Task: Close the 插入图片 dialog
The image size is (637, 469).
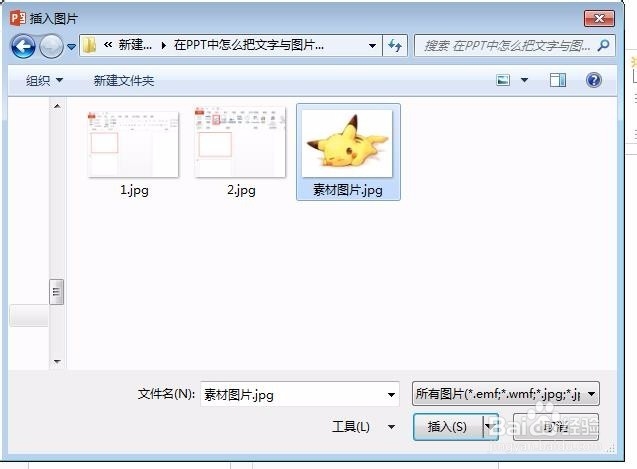Action: pyautogui.click(x=599, y=18)
